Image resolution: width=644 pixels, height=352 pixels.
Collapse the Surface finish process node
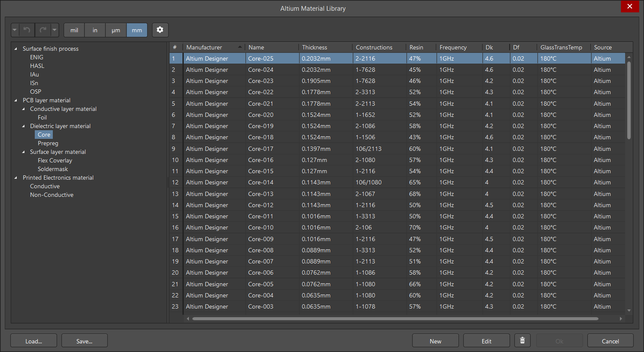(x=16, y=49)
